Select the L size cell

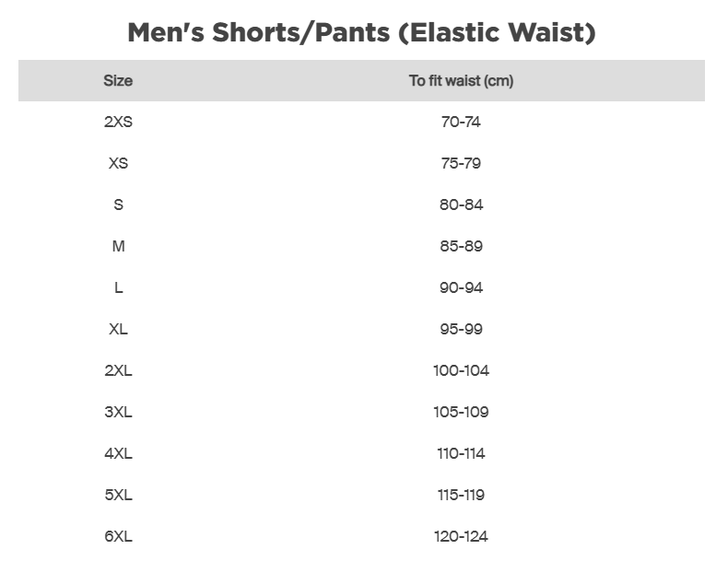pyautogui.click(x=118, y=287)
